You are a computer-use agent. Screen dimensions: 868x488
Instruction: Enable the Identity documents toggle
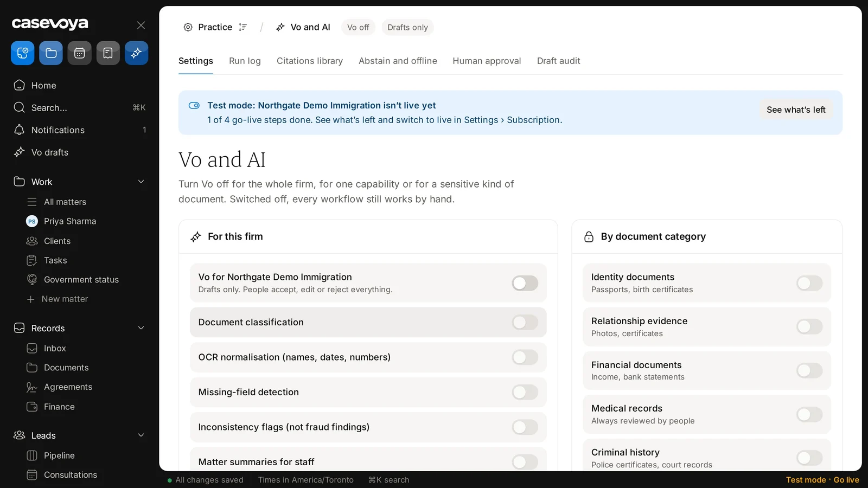[x=809, y=283]
